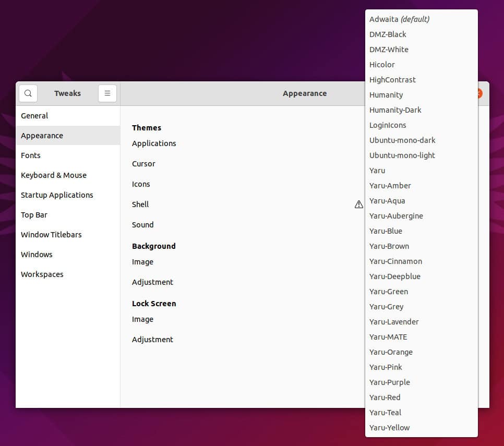Select Yaru-Orange from the list
This screenshot has width=504, height=446.
(x=422, y=352)
